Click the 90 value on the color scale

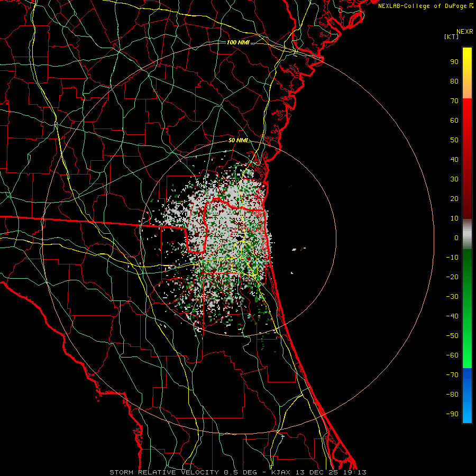coord(454,62)
